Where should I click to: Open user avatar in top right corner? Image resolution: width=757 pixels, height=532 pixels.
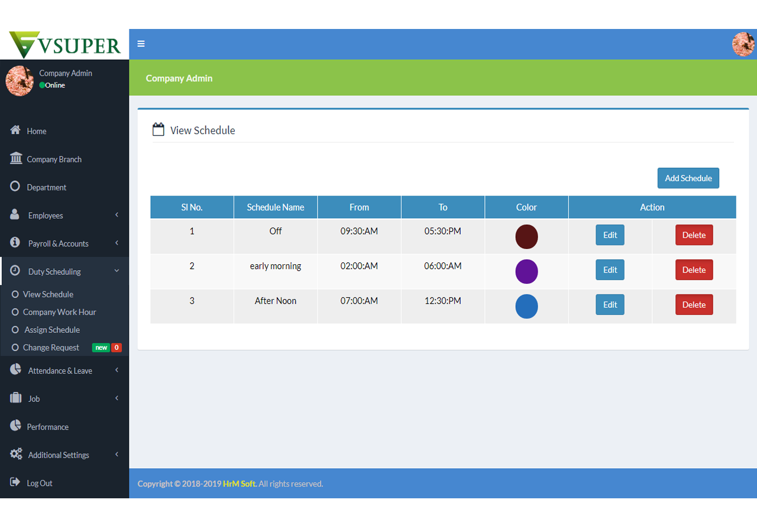743,44
